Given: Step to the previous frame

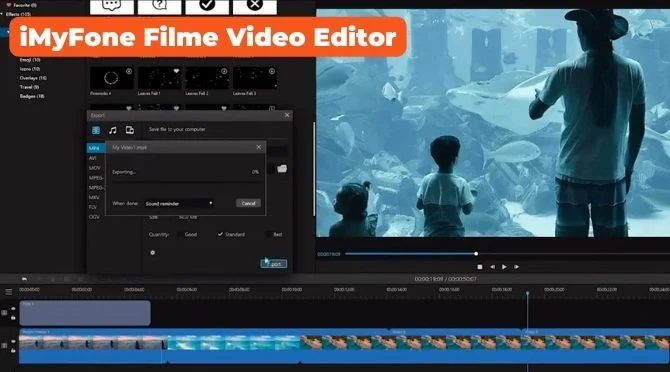Looking at the screenshot, I should 492,267.
